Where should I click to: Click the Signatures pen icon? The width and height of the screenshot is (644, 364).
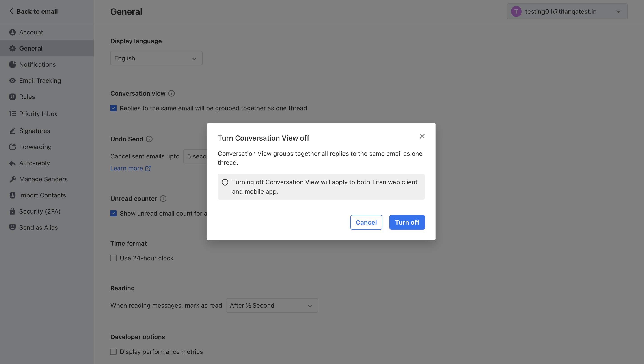click(12, 131)
